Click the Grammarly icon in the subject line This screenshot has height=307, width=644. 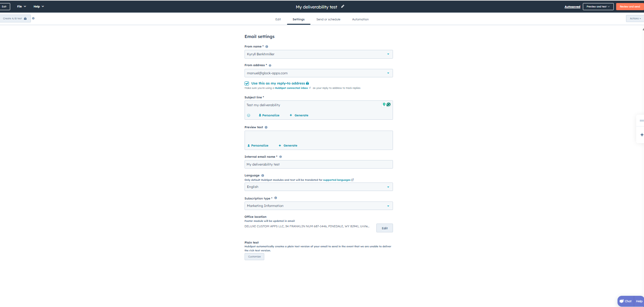click(389, 104)
